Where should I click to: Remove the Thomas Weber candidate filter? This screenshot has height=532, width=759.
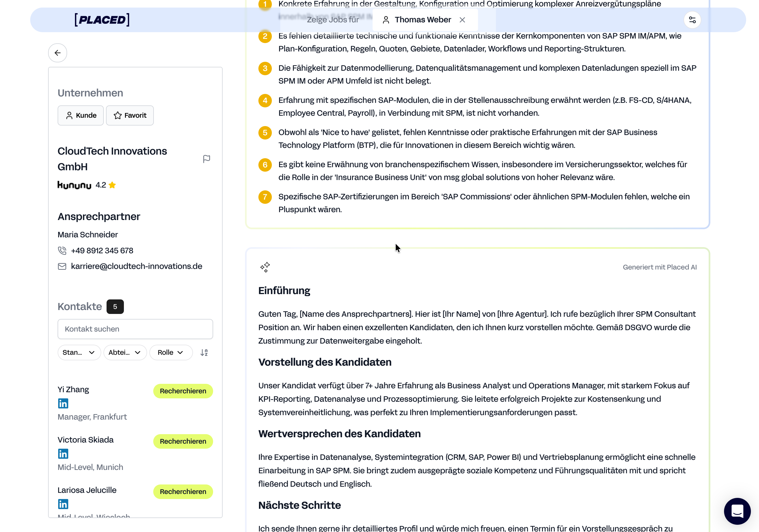coord(462,20)
